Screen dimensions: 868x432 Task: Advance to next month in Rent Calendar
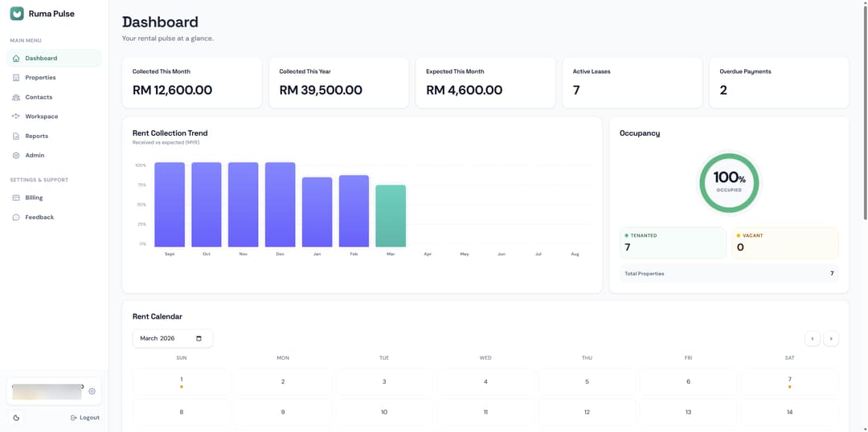[831, 339]
